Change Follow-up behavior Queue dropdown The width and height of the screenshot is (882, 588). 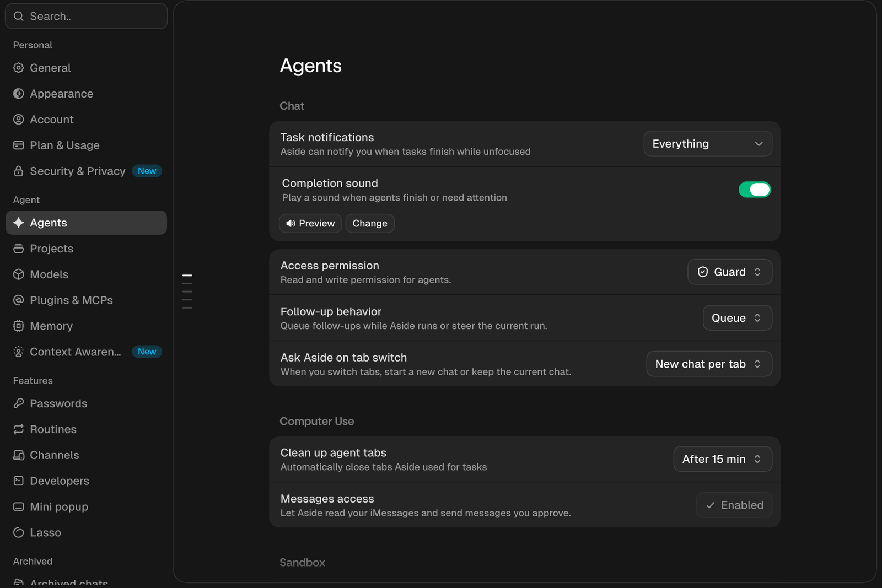pos(738,318)
